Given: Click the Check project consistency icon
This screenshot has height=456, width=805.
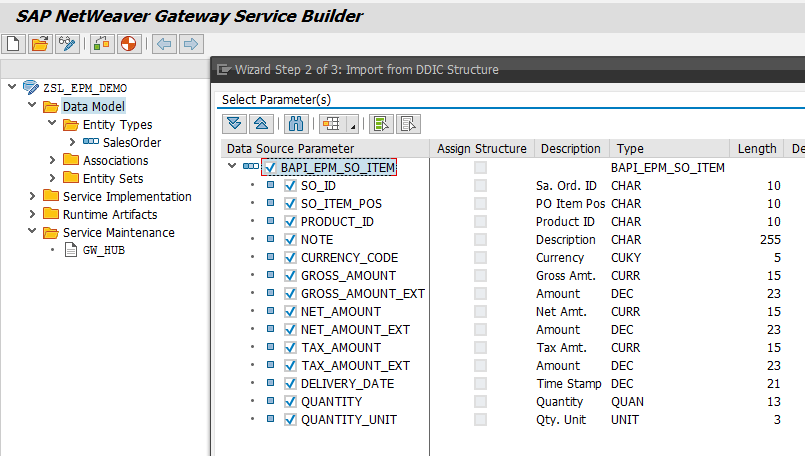Looking at the screenshot, I should pyautogui.click(x=128, y=44).
